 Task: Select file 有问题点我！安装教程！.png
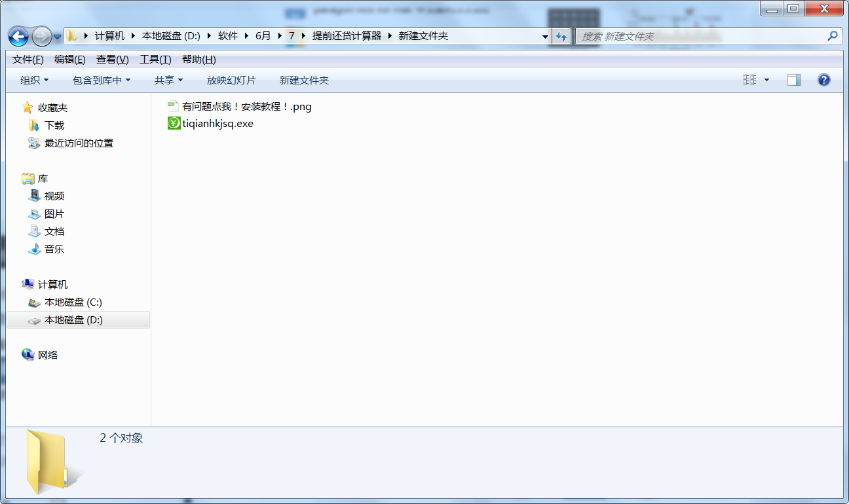pos(247,107)
